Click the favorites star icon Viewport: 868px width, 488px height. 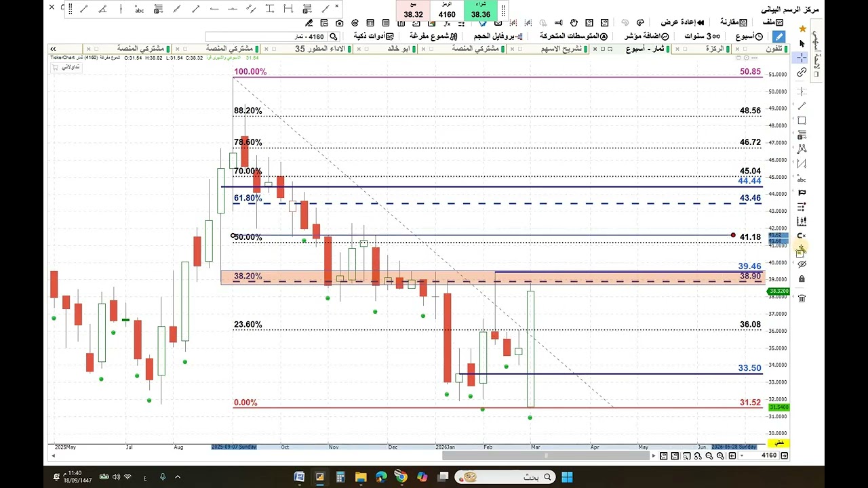click(x=802, y=29)
